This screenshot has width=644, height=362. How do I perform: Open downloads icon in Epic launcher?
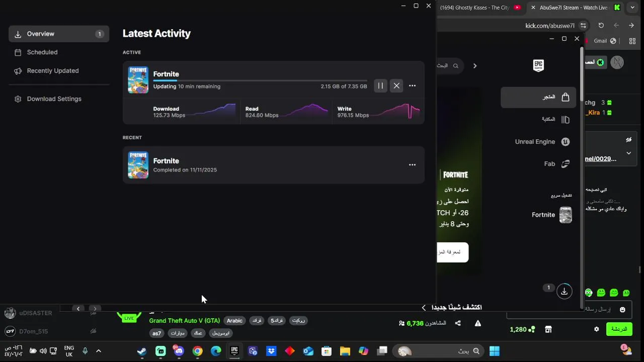565,291
